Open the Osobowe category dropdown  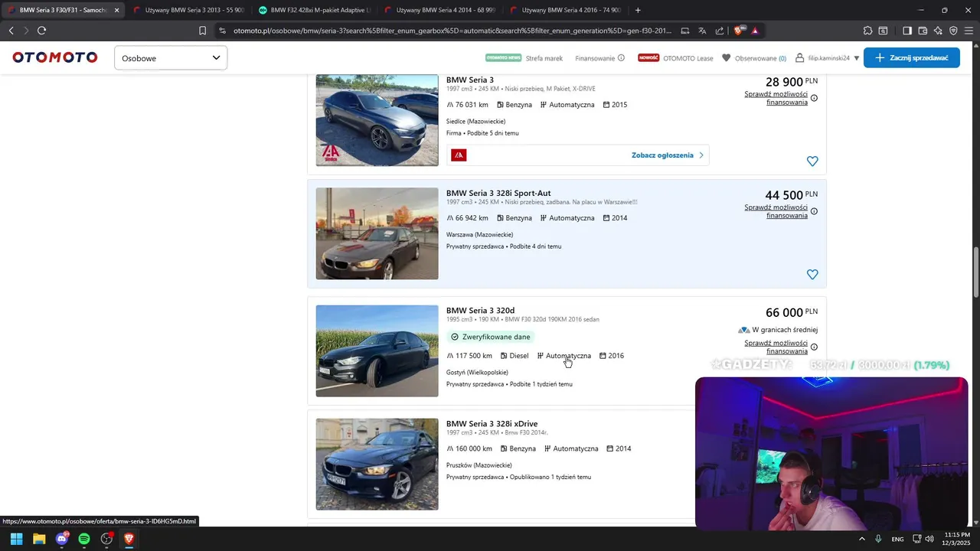pyautogui.click(x=171, y=58)
